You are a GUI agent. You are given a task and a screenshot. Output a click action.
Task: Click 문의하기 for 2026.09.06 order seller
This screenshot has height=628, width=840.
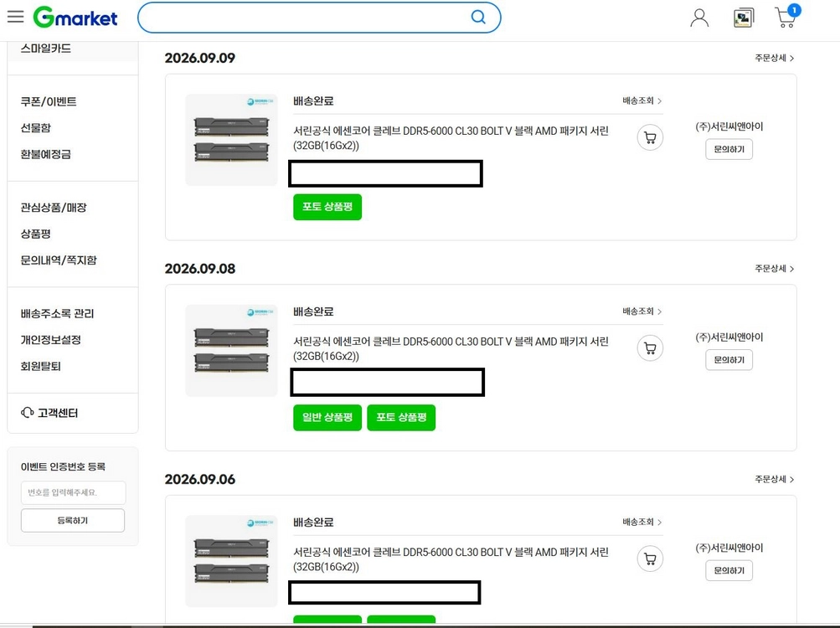point(729,570)
